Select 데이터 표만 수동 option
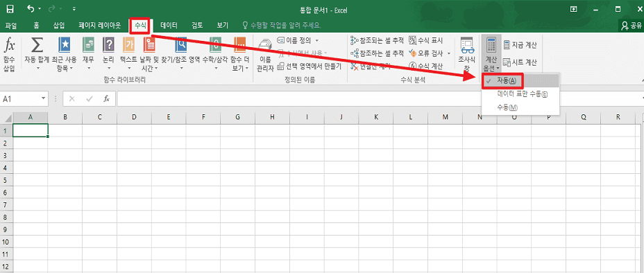 coord(520,94)
